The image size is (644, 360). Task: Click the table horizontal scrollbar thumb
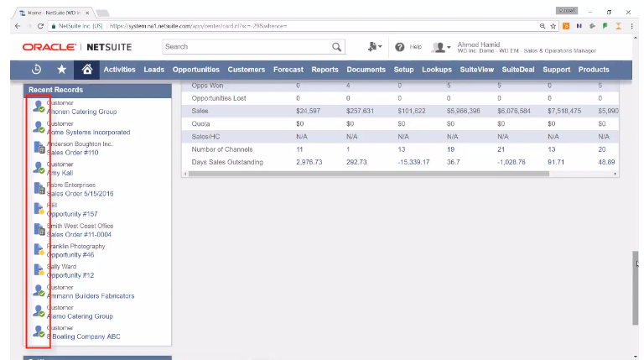tap(368, 174)
